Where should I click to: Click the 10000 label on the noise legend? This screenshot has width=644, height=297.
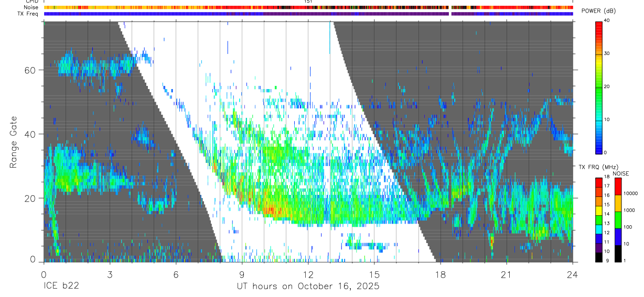click(x=631, y=193)
